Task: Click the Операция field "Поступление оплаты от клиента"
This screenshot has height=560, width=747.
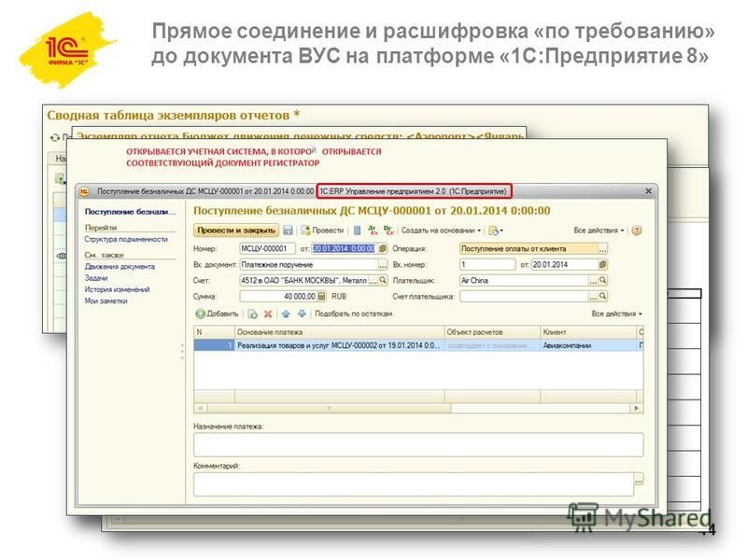Action: 529,248
